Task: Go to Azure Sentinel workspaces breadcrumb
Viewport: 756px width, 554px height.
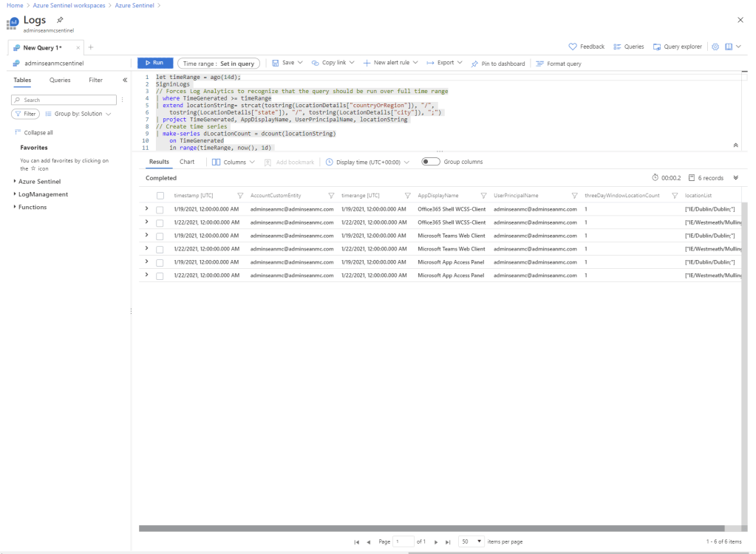Action: (x=69, y=5)
